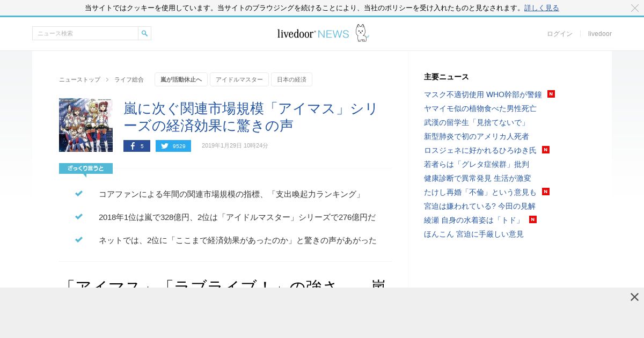Click the ログイン link
The width and height of the screenshot is (644, 338).
pos(560,34)
